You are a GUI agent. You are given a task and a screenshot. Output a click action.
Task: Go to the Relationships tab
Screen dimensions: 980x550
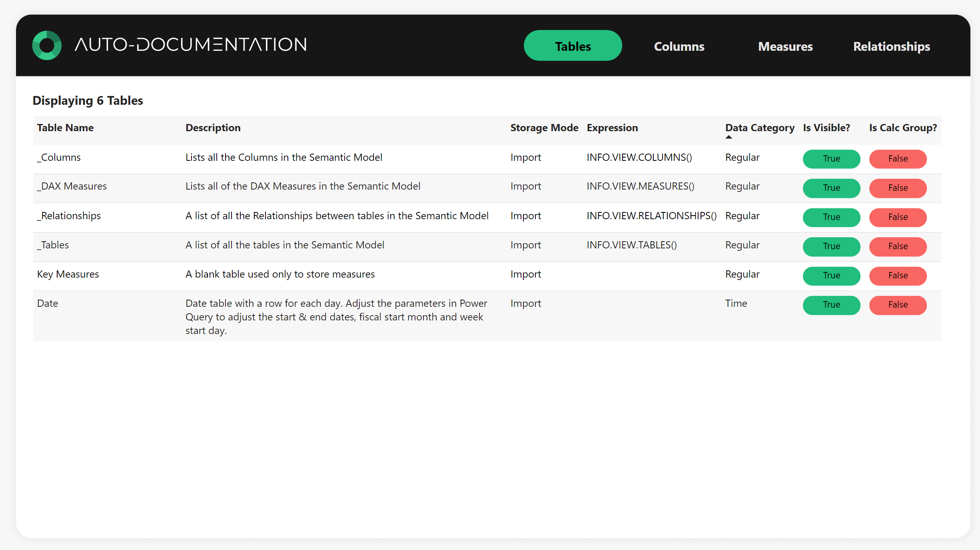[x=891, y=46]
